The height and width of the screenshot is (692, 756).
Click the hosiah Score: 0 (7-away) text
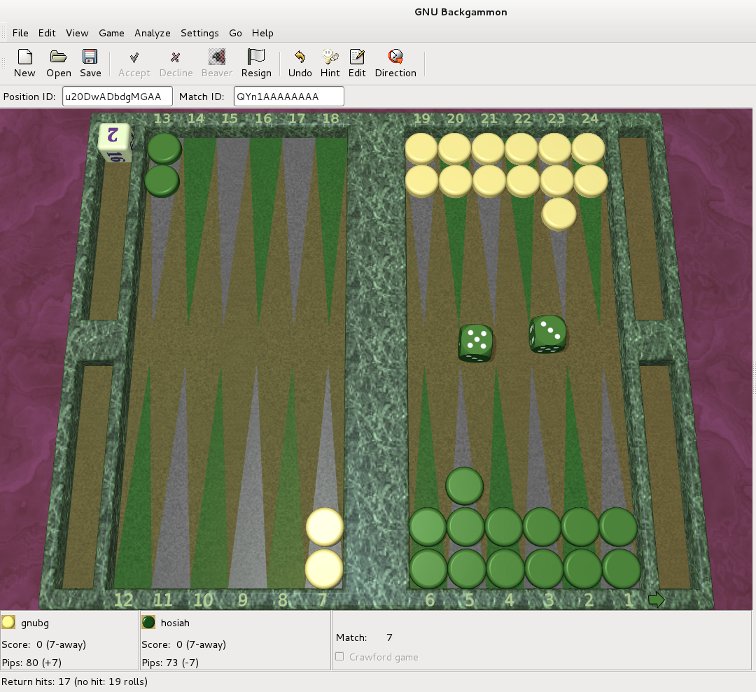[x=184, y=644]
